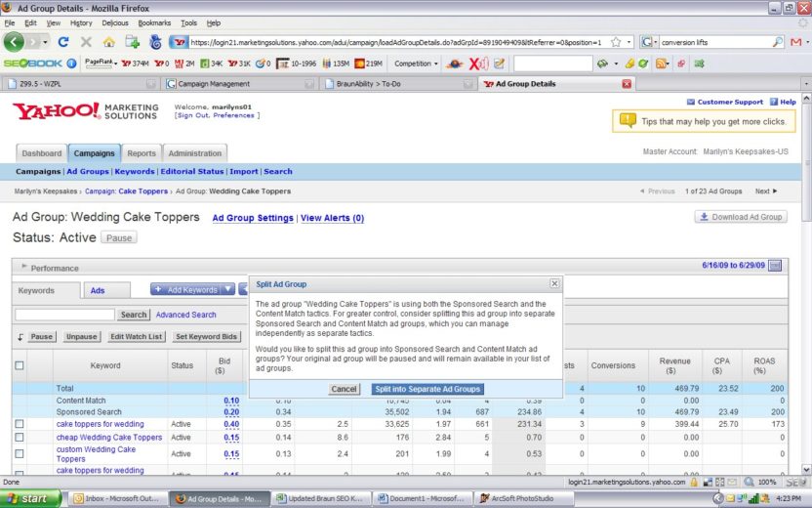Open ArcSoft PhotoStudio from the taskbar
Image resolution: width=812 pixels, height=508 pixels.
(523, 498)
